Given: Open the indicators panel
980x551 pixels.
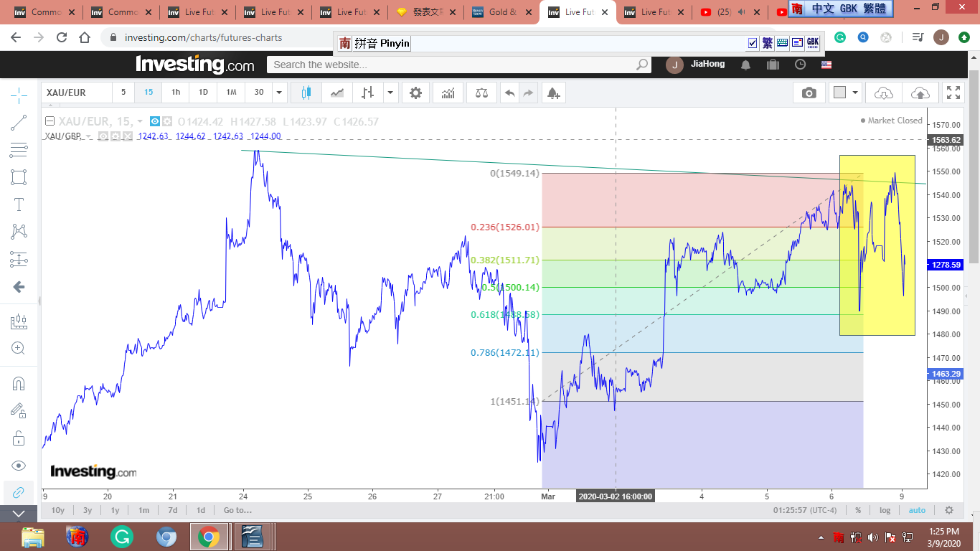Looking at the screenshot, I should 448,93.
